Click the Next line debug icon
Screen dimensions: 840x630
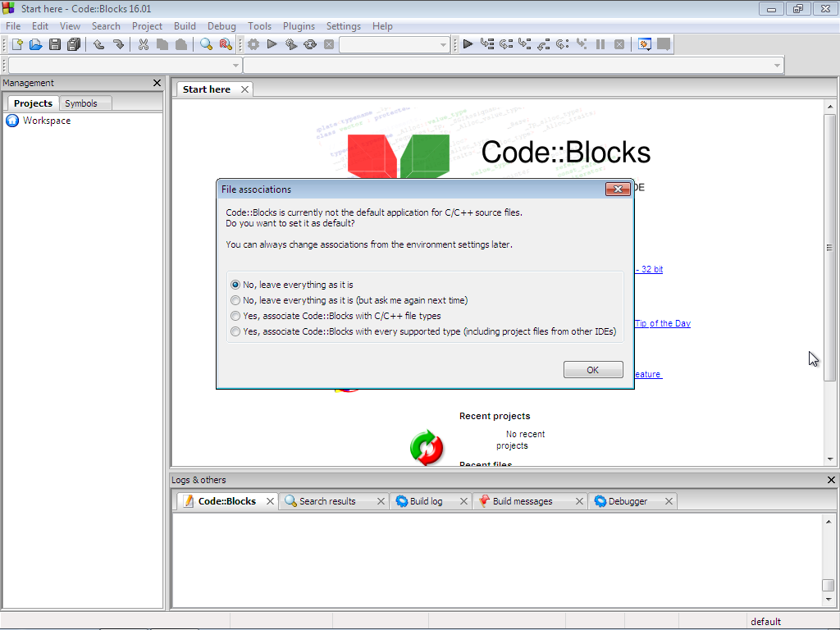coord(505,44)
